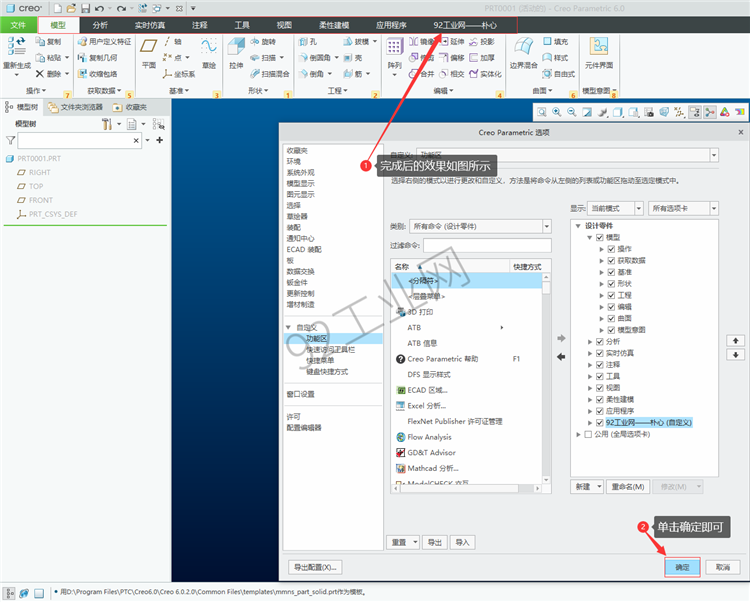
Task: Toggle the 形状 group checkbox
Action: [611, 284]
